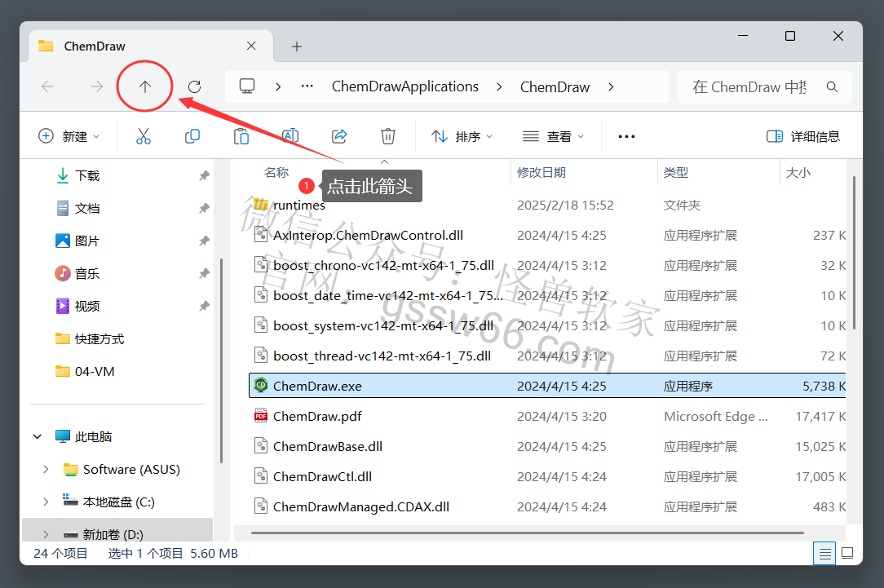Click the search magnifier icon
This screenshot has height=588, width=884.
click(x=832, y=86)
